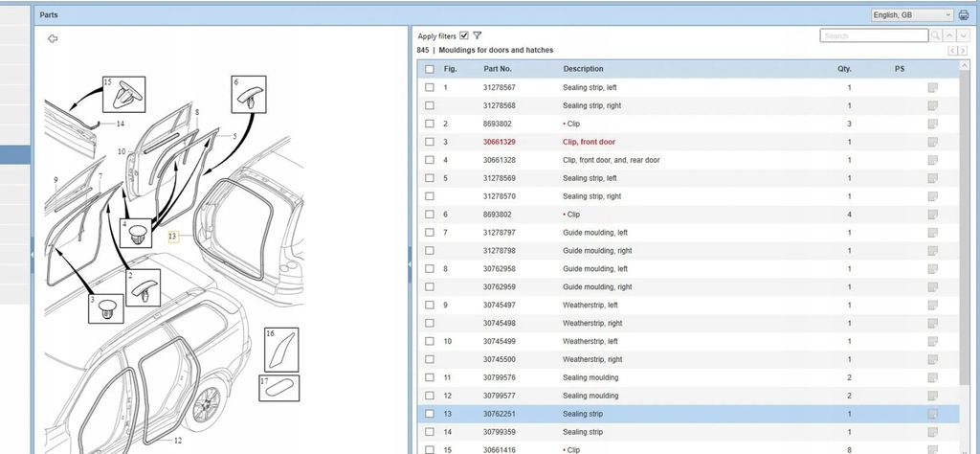
Task: Open note icon for part 31278567
Action: (932, 88)
